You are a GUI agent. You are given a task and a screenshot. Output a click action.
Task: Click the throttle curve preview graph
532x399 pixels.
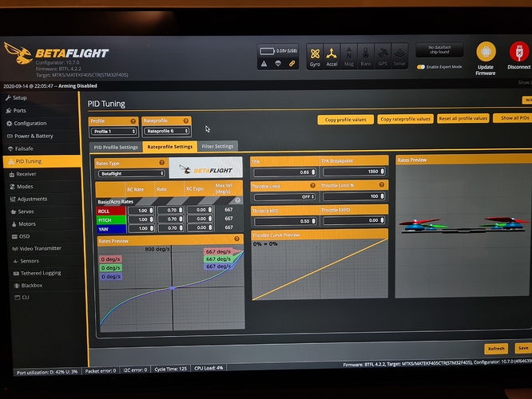pyautogui.click(x=320, y=269)
